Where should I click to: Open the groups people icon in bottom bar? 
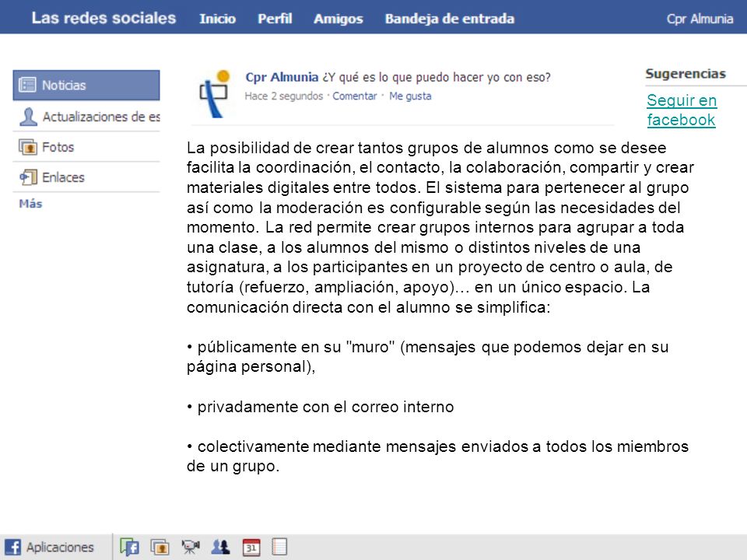(220, 547)
